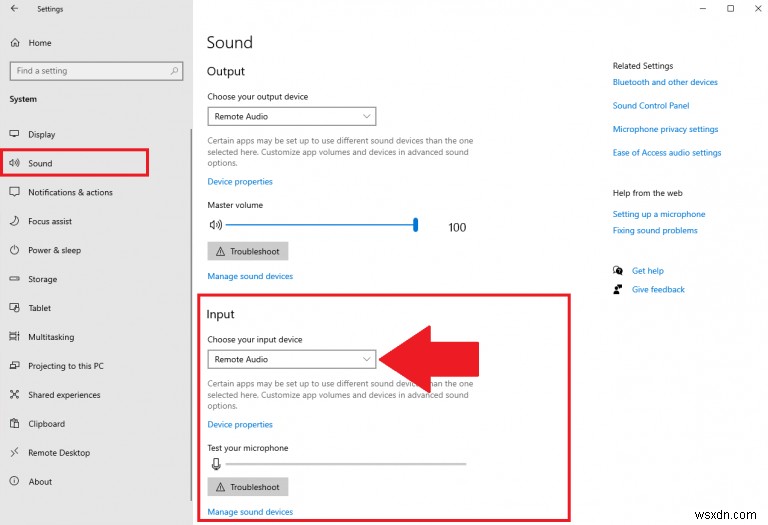Click the master volume slider

pos(320,226)
